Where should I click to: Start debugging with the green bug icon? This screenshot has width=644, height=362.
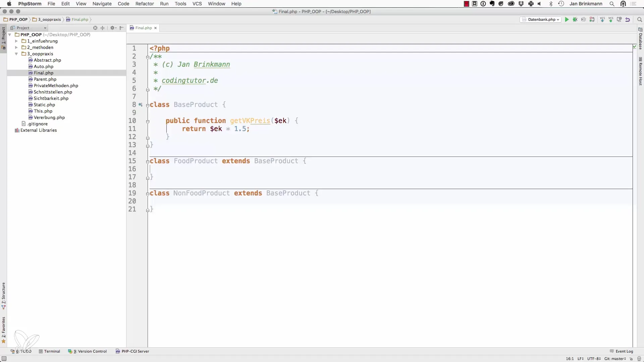point(575,19)
